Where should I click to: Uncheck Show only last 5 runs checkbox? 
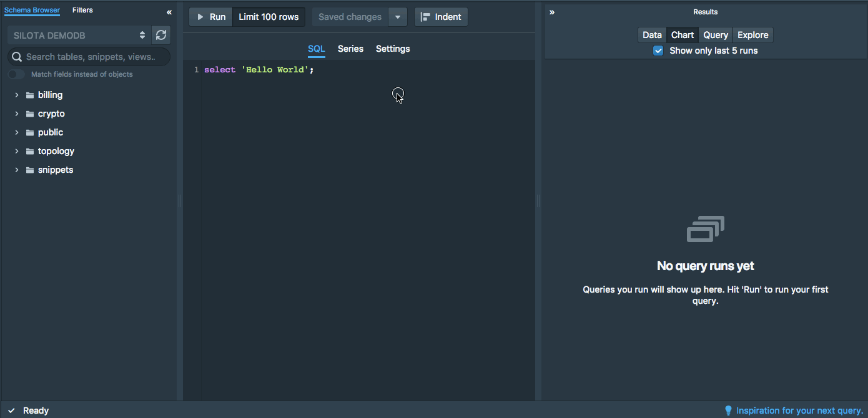point(658,51)
